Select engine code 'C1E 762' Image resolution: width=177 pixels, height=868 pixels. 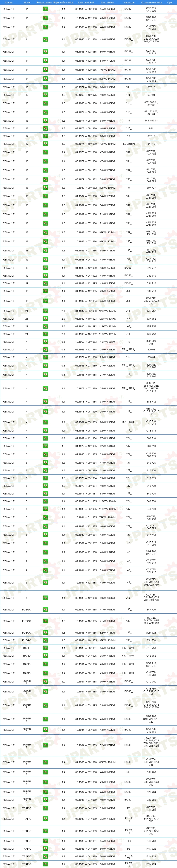point(151,656)
